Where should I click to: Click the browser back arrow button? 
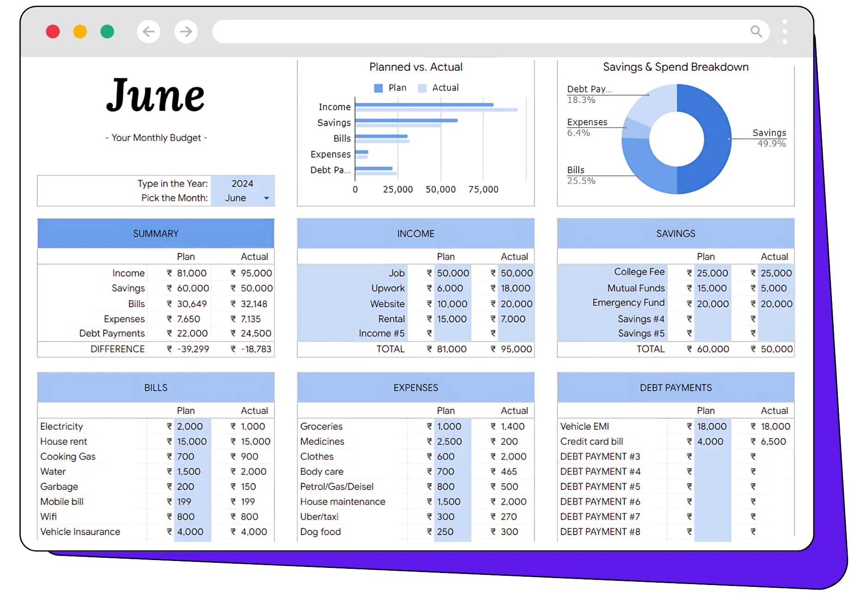click(x=148, y=31)
